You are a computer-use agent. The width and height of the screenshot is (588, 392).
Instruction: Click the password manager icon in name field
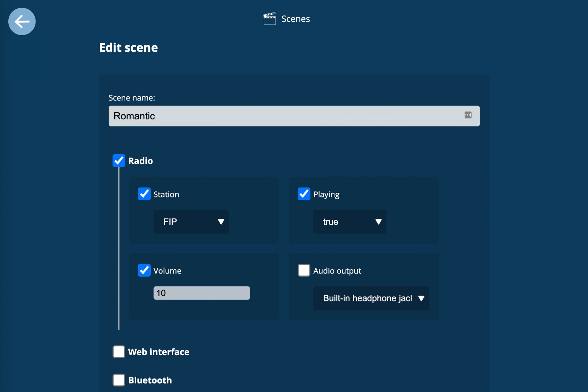[468, 115]
